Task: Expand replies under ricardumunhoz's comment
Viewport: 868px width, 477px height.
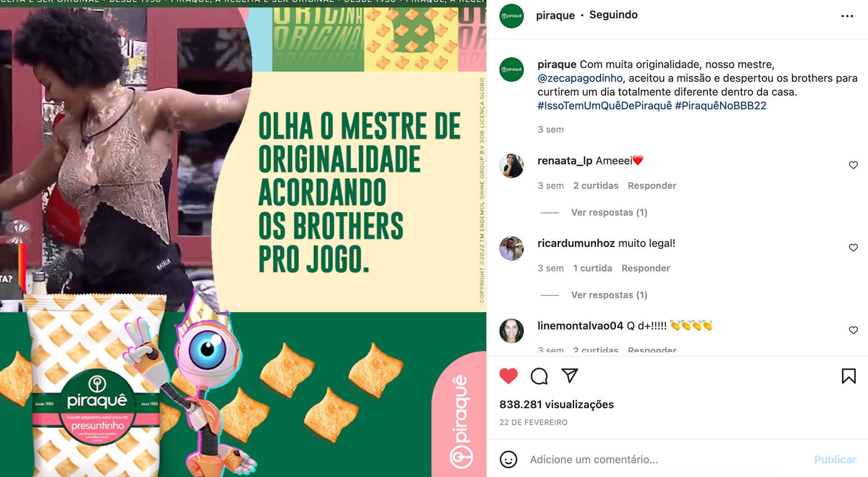Action: [x=609, y=295]
